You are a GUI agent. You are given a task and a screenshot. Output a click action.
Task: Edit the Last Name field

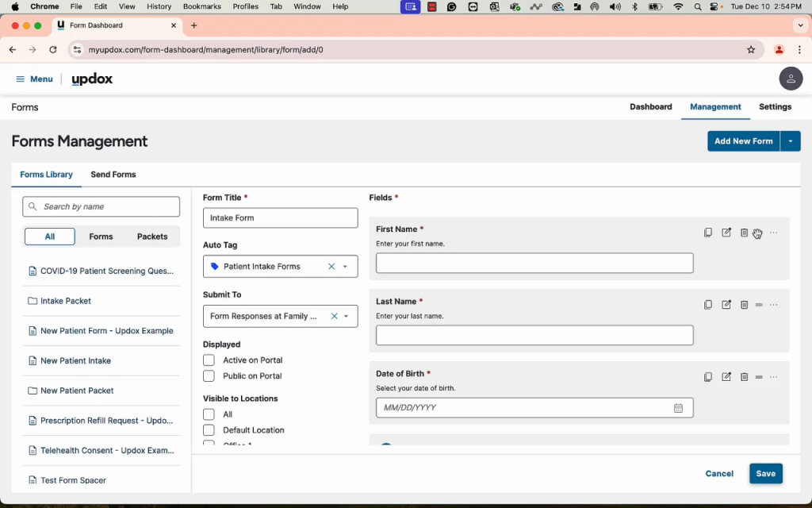pos(726,305)
